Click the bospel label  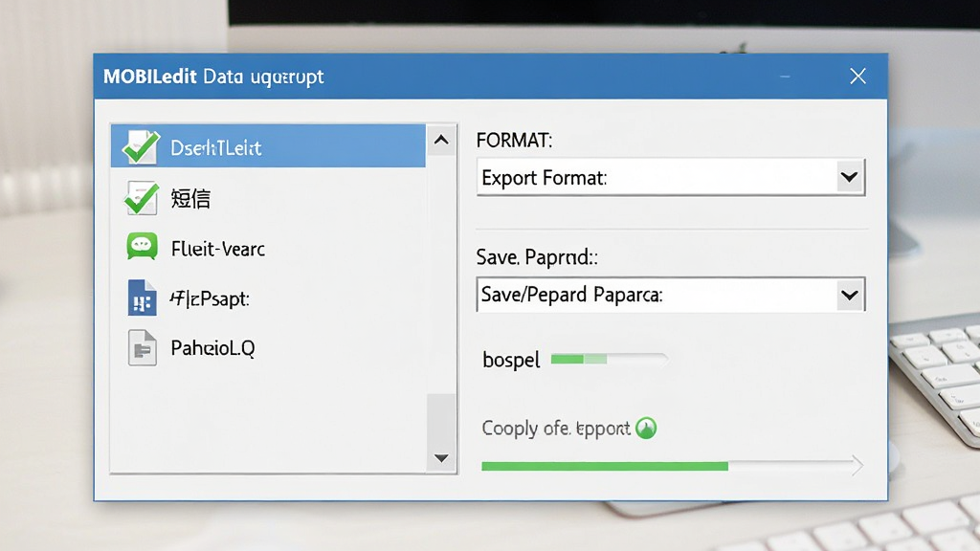pyautogui.click(x=511, y=360)
